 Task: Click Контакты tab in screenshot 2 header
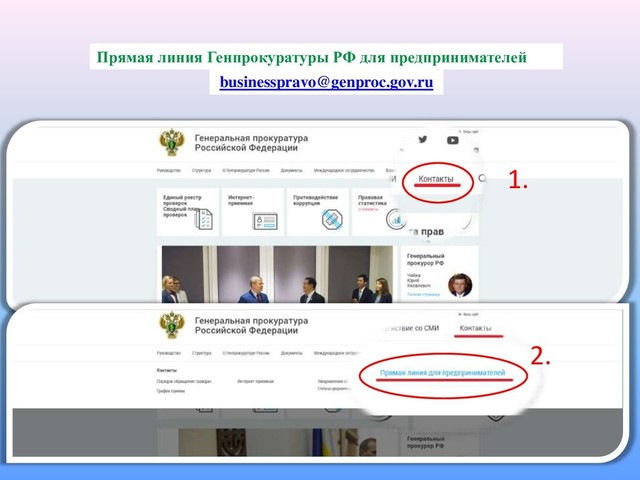[x=476, y=328]
